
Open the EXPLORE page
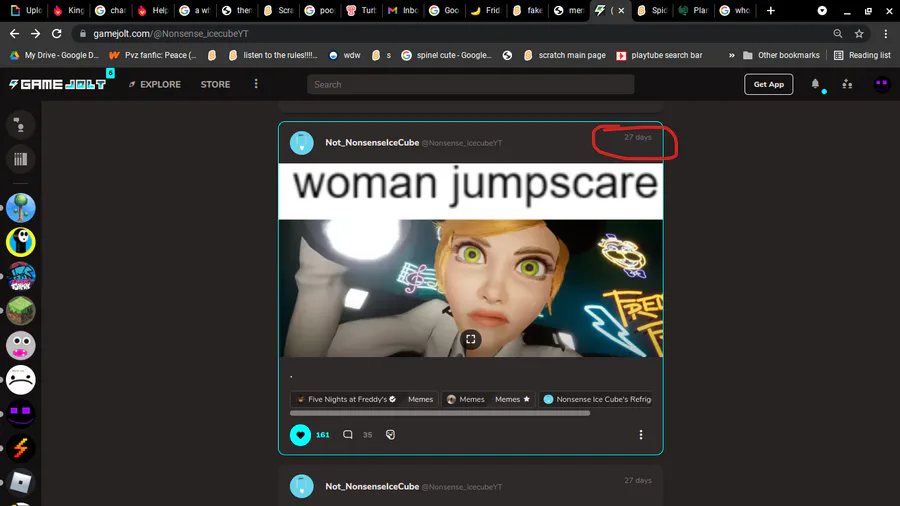click(x=154, y=84)
